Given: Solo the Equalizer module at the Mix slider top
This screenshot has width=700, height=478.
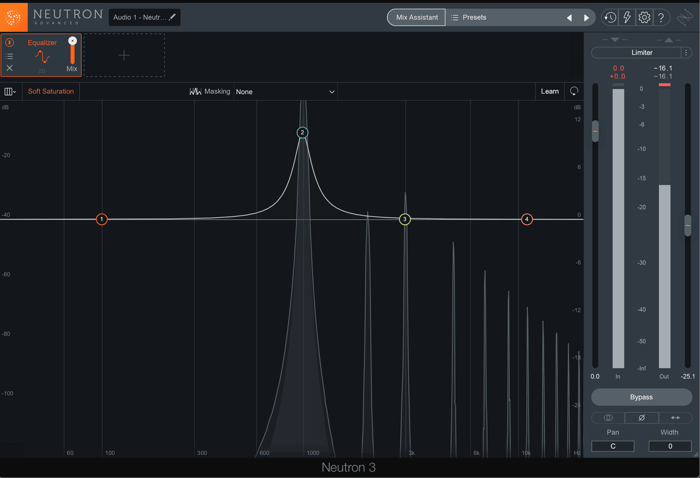Looking at the screenshot, I should (x=72, y=41).
